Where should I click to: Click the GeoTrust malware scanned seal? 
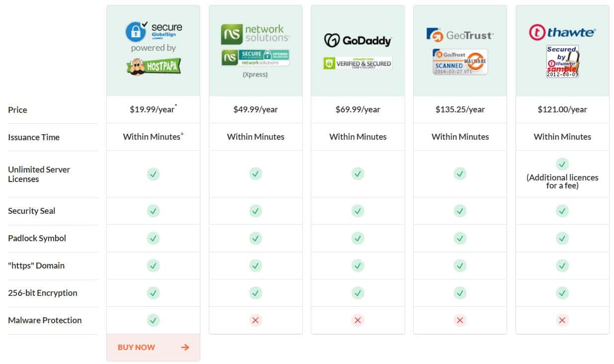460,62
